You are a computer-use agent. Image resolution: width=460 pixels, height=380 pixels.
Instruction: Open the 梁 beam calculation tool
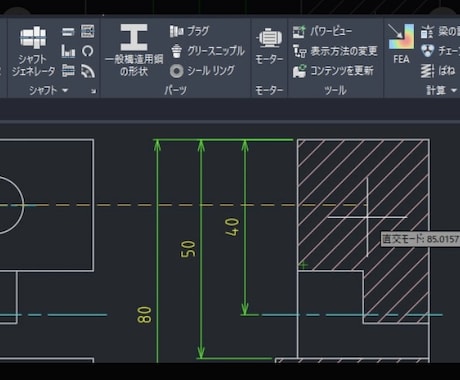[x=440, y=32]
